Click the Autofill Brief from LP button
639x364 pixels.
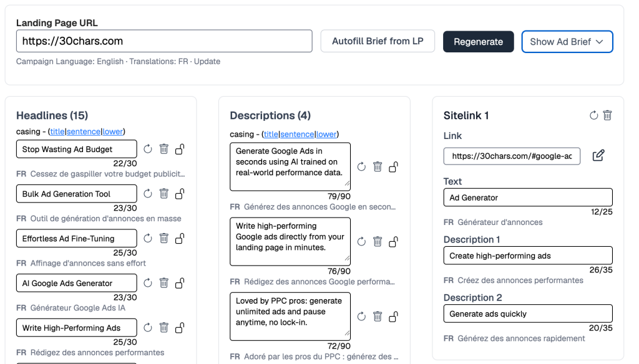pyautogui.click(x=378, y=41)
